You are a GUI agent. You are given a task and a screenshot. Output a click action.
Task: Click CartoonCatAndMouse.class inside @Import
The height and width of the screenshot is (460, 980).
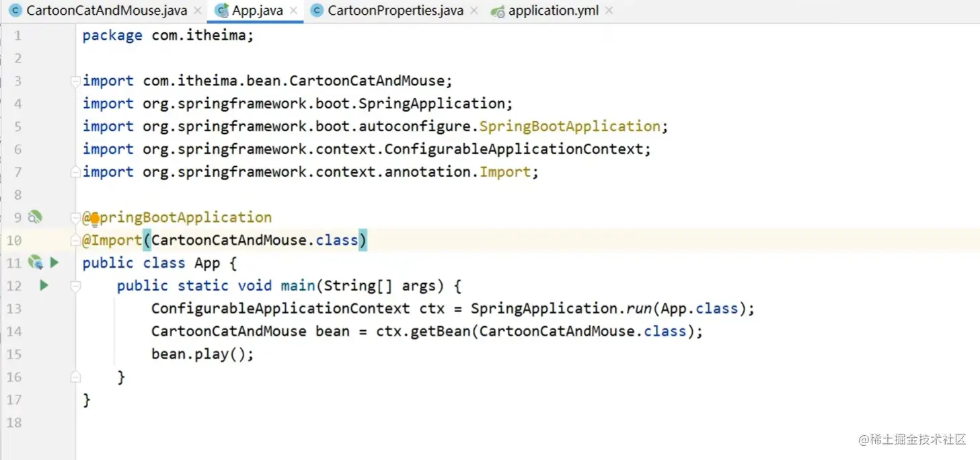(x=255, y=241)
